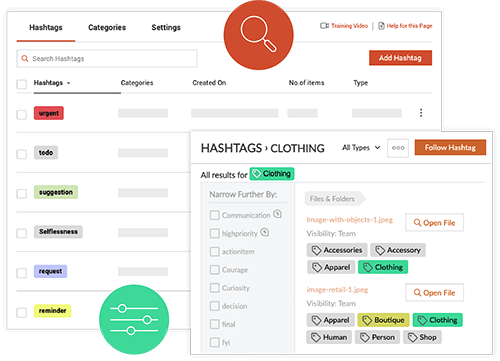Screen dimensions: 500x361
Task: Tick the select-all checkbox in Hashtags header
Action: 22,84
